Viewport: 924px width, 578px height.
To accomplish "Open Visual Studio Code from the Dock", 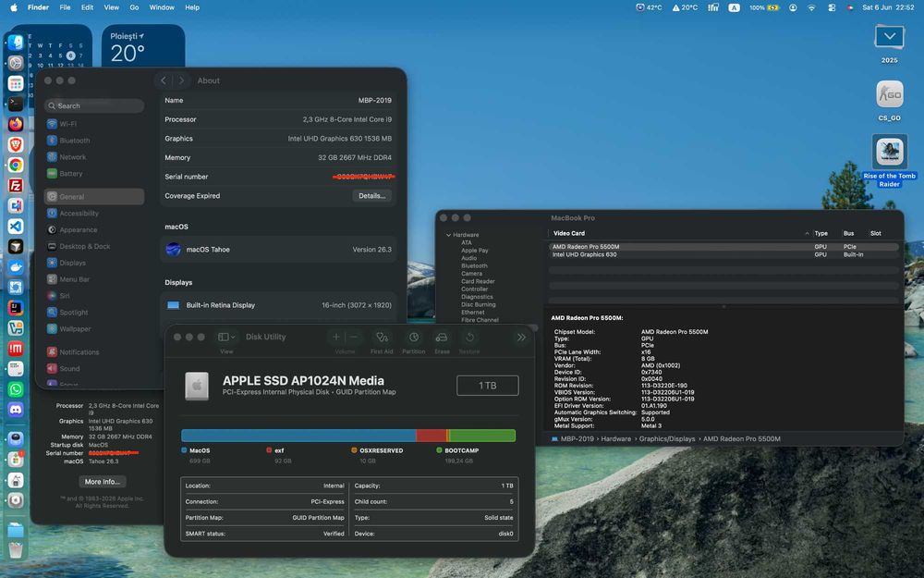I will (16, 226).
